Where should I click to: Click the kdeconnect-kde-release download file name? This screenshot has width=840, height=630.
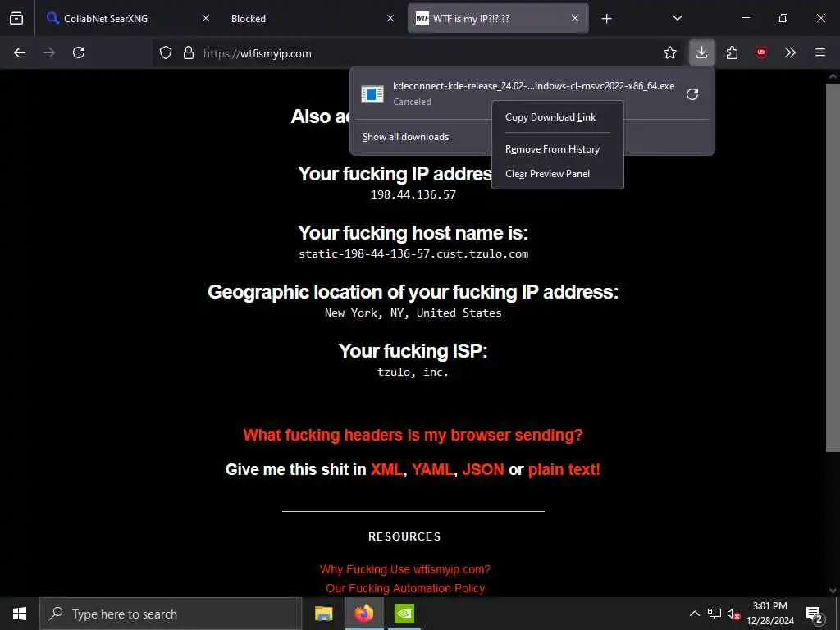[533, 85]
